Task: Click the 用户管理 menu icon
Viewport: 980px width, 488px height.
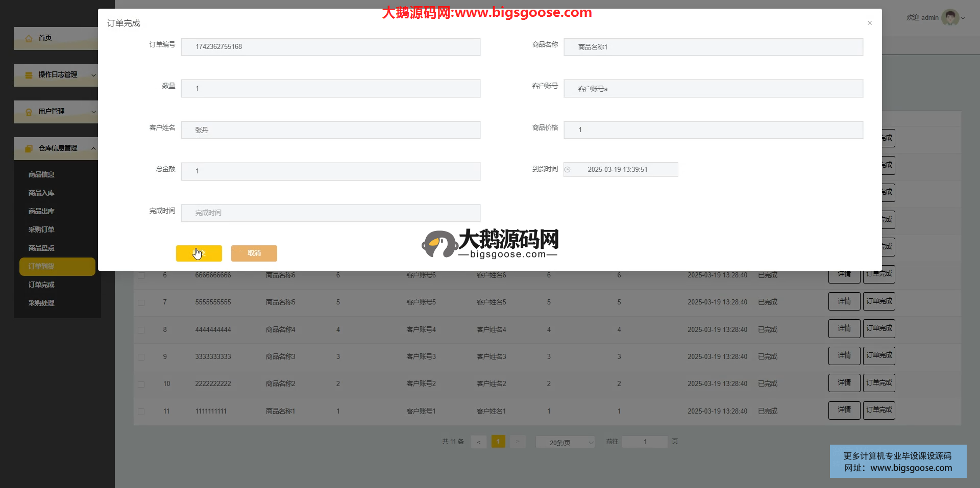Action: 29,112
